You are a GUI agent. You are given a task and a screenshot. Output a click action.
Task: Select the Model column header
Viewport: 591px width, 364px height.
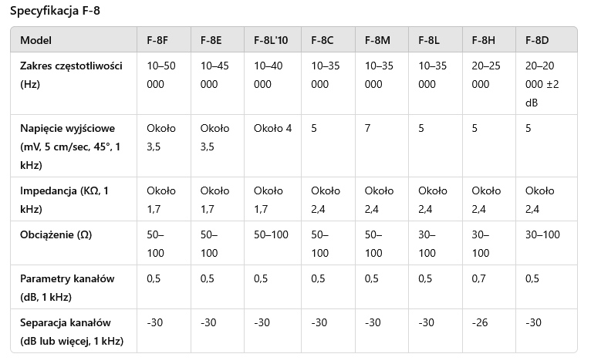tap(35, 40)
